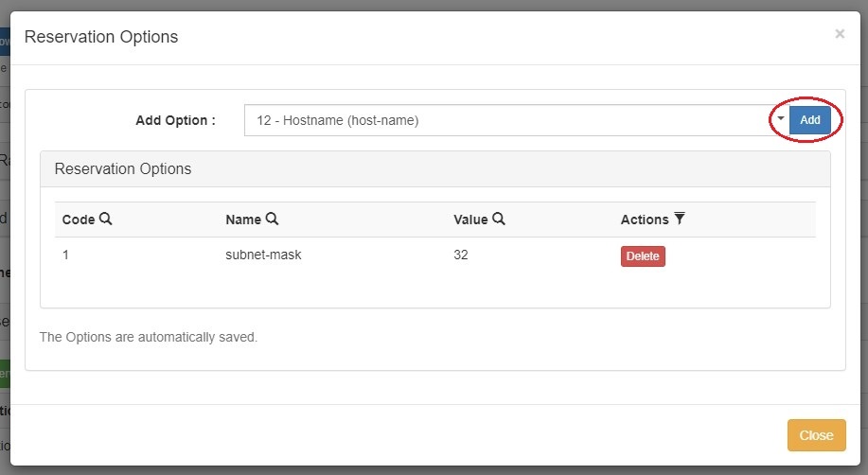Click the Name column header text

(x=243, y=220)
